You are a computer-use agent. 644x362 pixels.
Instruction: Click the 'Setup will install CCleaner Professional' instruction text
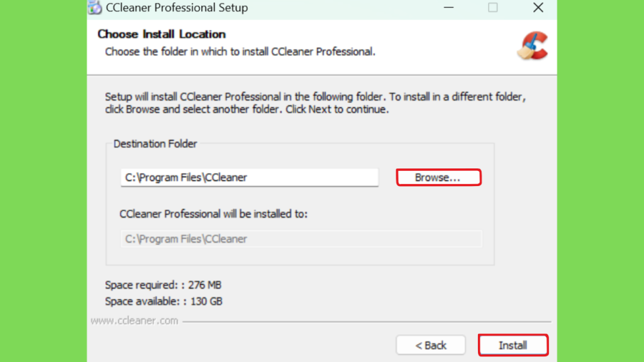316,103
